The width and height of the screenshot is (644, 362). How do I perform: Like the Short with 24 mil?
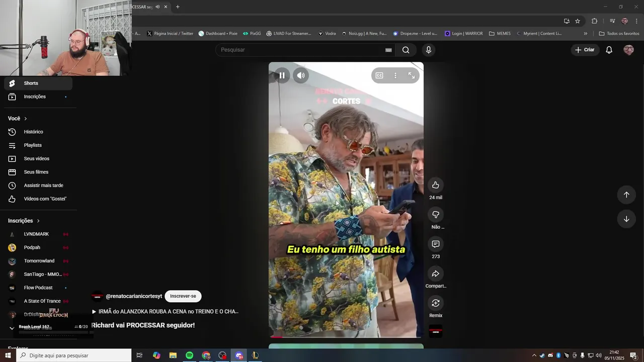click(436, 185)
